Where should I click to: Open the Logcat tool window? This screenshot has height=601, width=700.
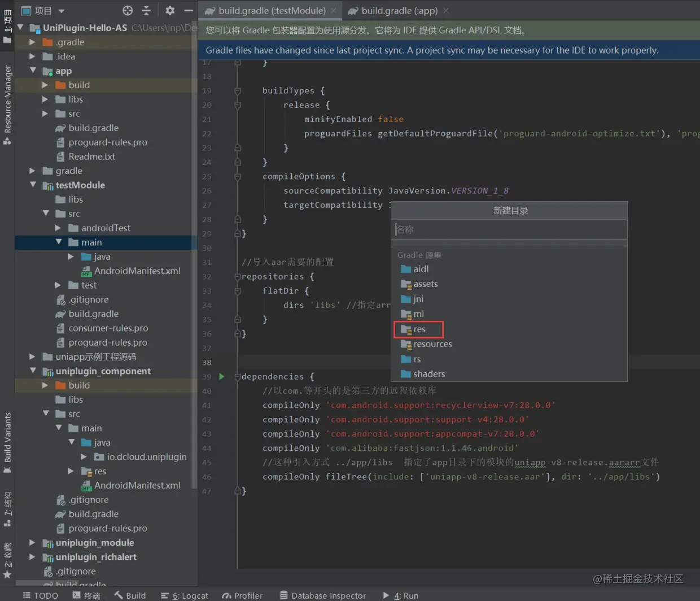(x=185, y=595)
